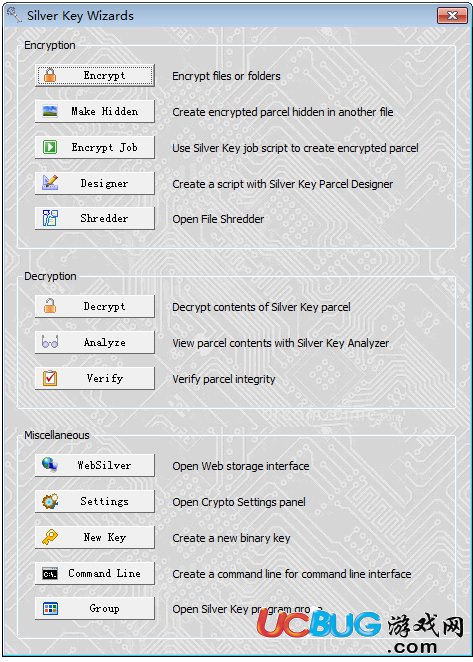Click the checkmark clipboard icon on Verify

coord(50,378)
